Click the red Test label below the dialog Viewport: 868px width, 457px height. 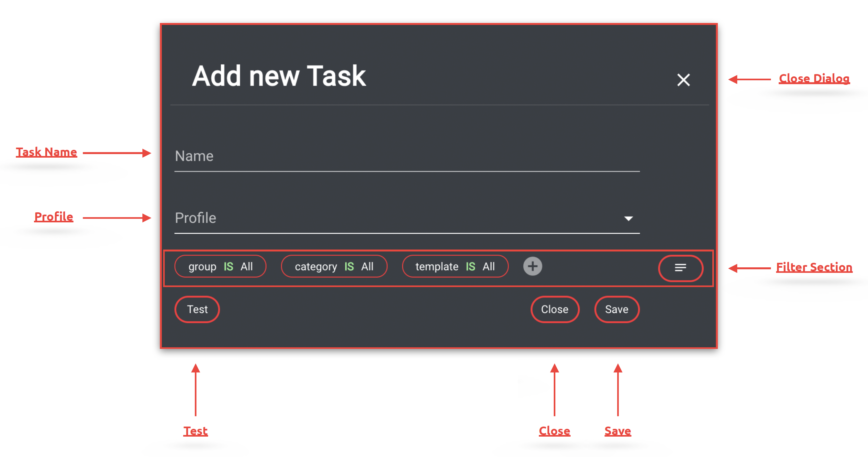click(195, 431)
